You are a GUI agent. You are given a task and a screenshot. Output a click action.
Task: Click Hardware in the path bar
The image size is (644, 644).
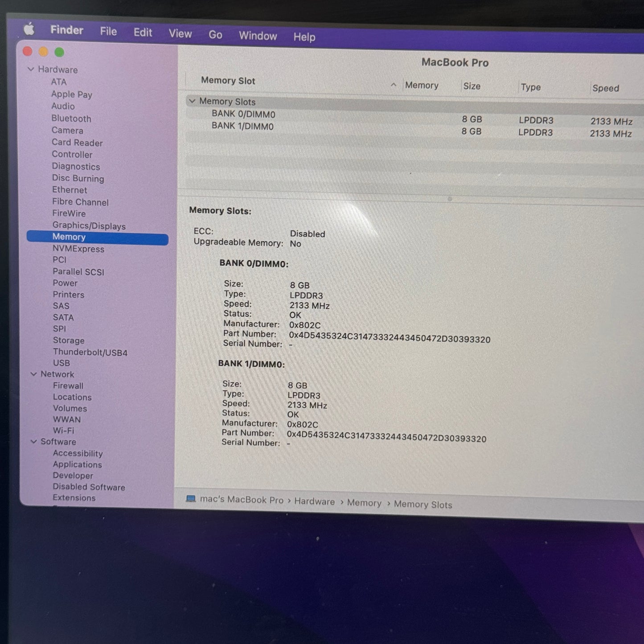click(314, 501)
